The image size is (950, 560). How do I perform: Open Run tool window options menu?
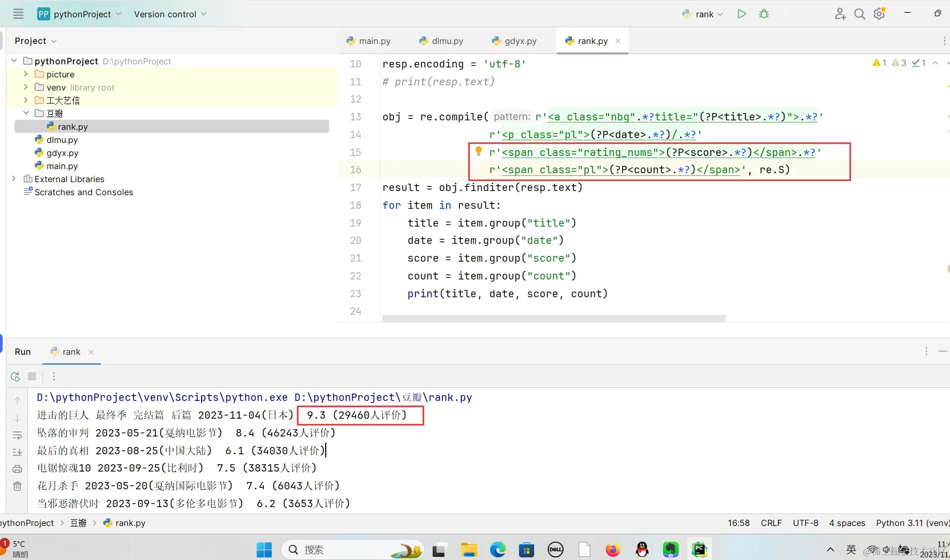926,351
